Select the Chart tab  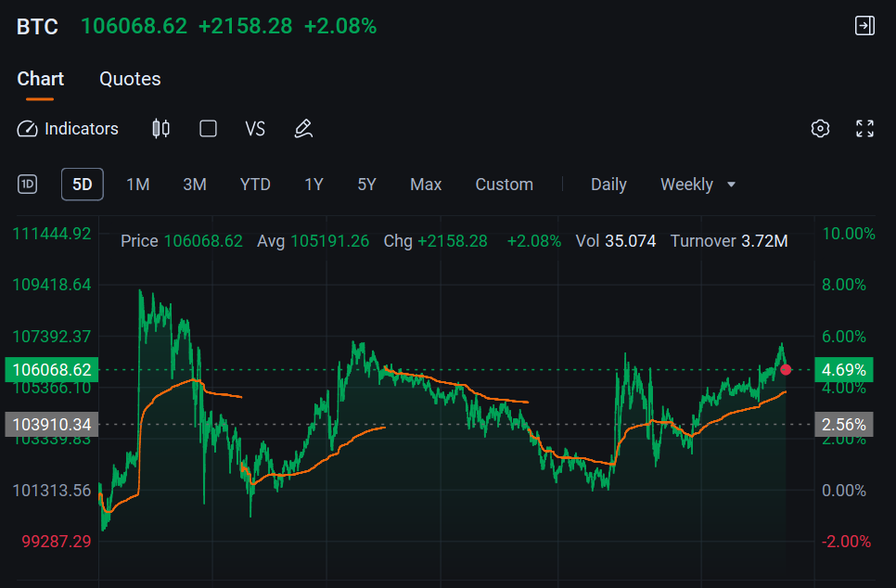(x=40, y=79)
